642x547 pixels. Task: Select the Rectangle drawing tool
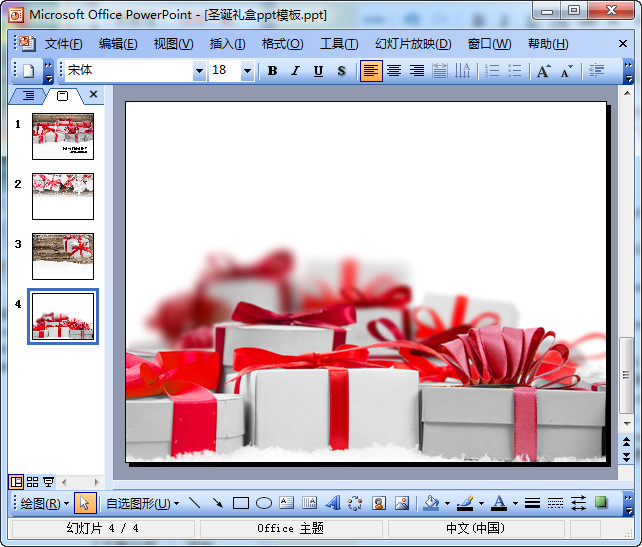241,503
